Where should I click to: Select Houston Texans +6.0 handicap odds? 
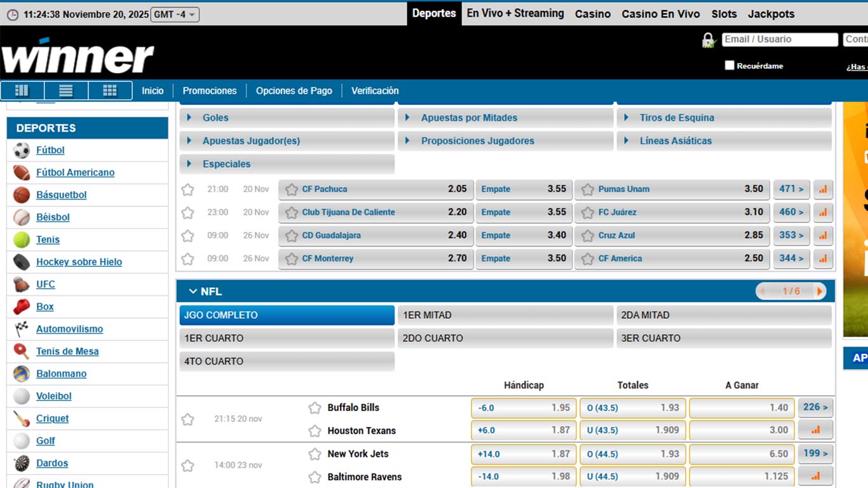(x=524, y=430)
